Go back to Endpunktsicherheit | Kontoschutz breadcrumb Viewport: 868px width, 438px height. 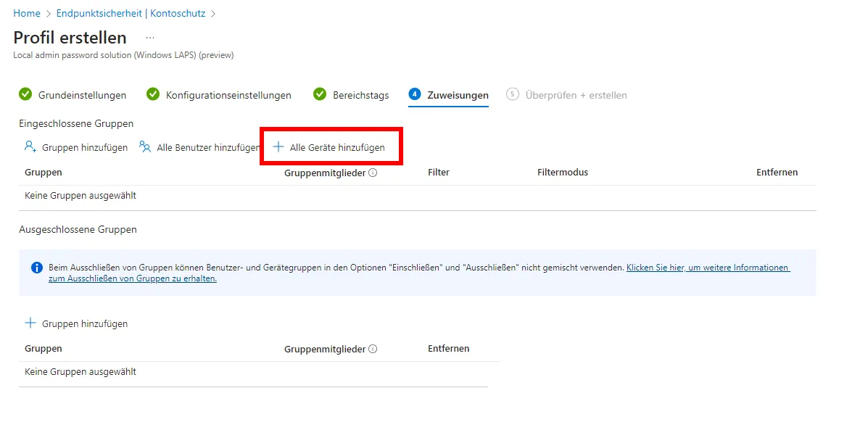131,13
